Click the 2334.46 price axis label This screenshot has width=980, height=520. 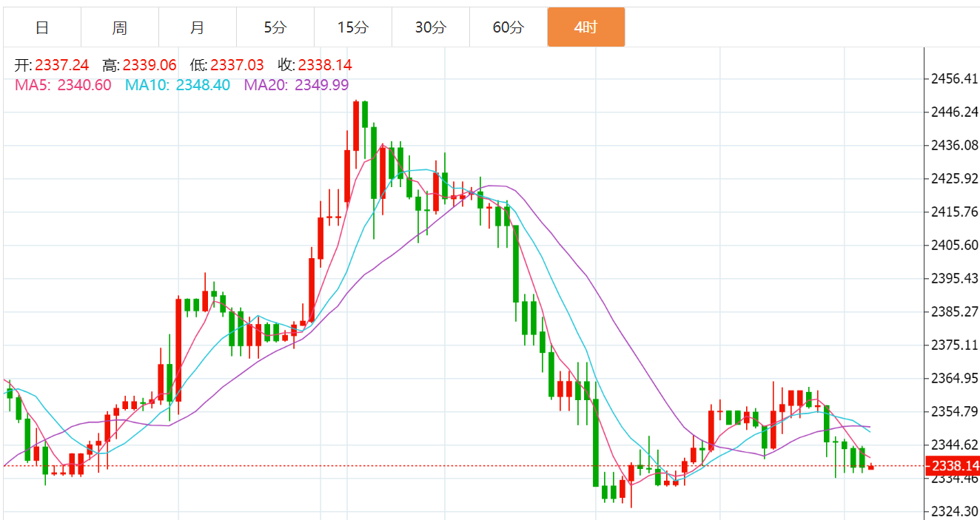[955, 479]
